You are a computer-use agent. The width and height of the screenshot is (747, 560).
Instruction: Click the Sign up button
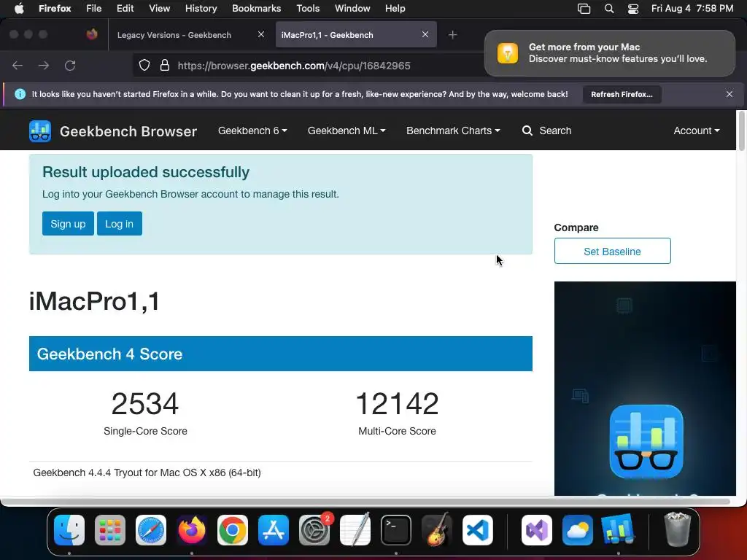pos(68,223)
